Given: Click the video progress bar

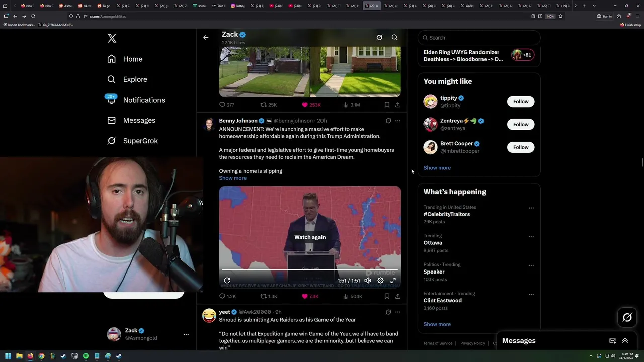Looking at the screenshot, I should [x=310, y=270].
